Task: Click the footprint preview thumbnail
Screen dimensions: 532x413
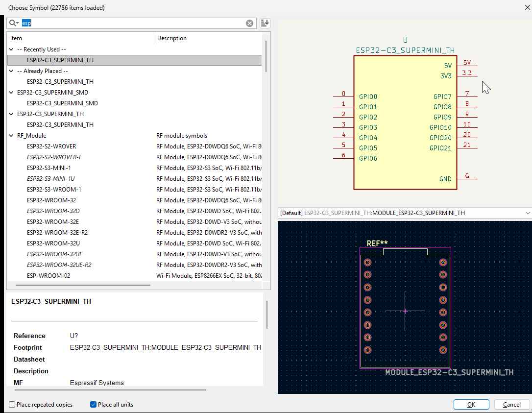Action: pyautogui.click(x=405, y=307)
